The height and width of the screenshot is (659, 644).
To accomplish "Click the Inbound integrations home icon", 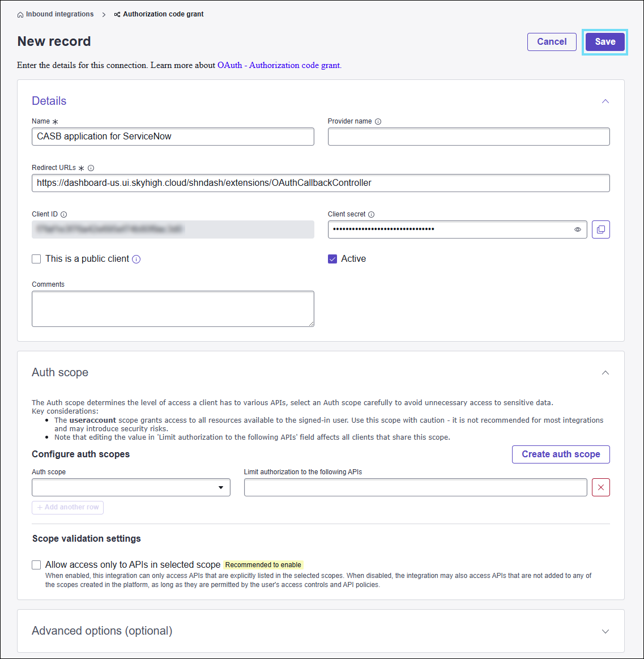I will (x=21, y=15).
